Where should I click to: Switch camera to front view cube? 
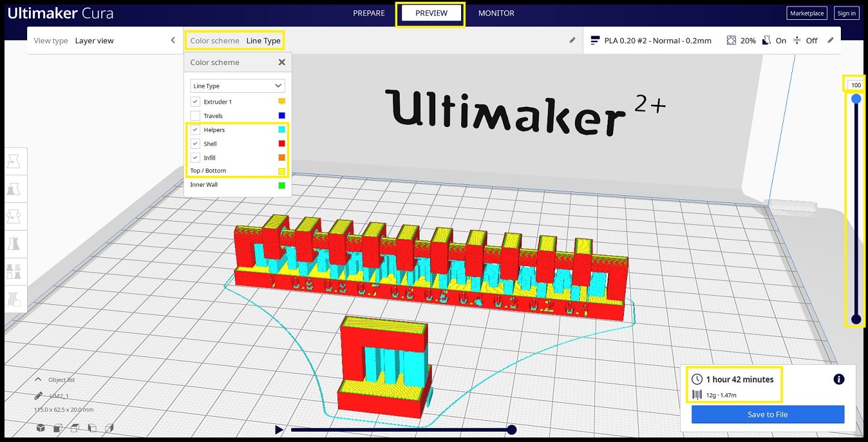point(58,428)
